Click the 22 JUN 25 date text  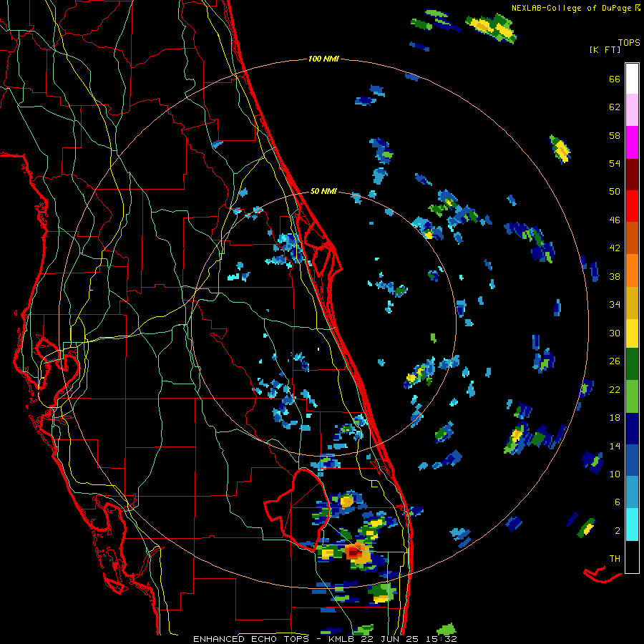pyautogui.click(x=391, y=639)
